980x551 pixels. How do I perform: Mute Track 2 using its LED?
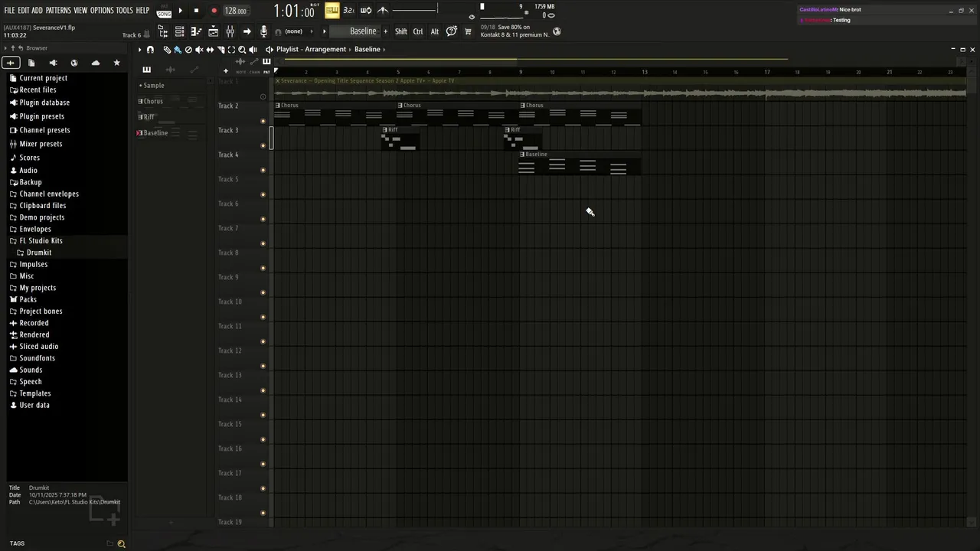263,121
